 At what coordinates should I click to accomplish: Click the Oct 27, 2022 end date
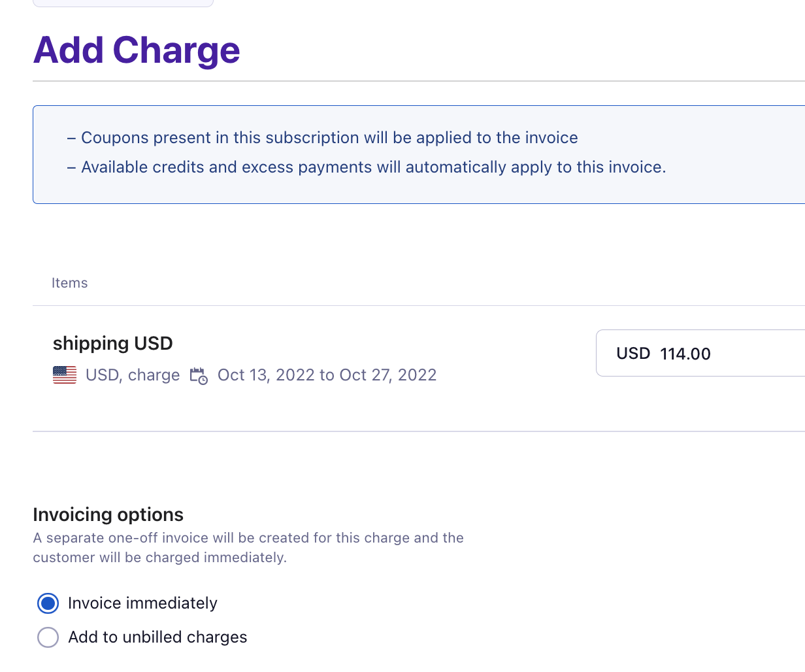(x=388, y=375)
